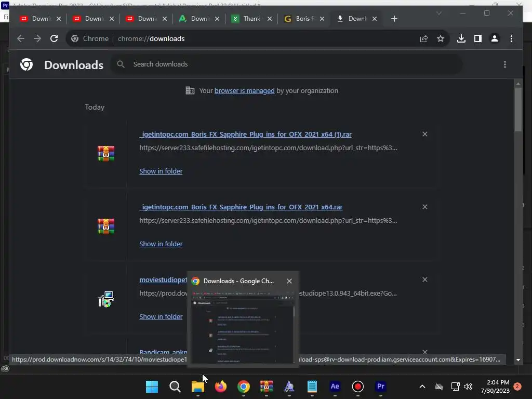Open Chrome's three-dot main menu
The image size is (532, 399).
511,38
